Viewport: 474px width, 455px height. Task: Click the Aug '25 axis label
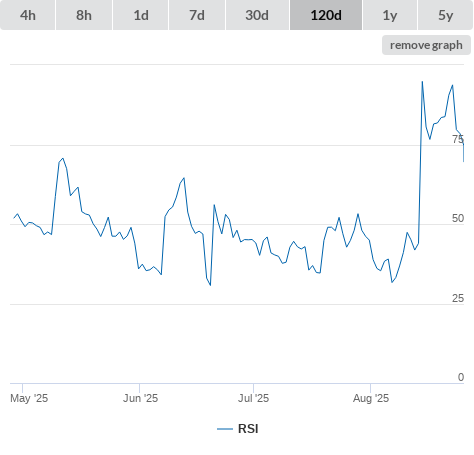pyautogui.click(x=371, y=398)
